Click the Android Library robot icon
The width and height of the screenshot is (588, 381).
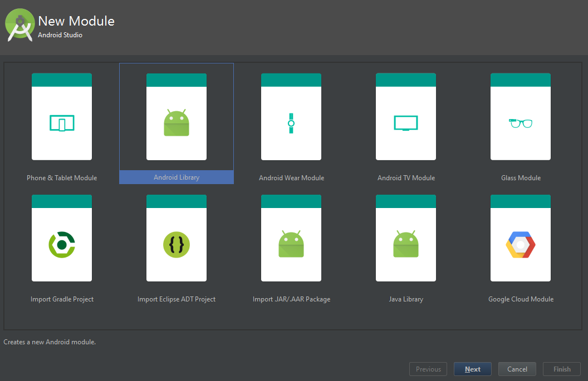177,123
